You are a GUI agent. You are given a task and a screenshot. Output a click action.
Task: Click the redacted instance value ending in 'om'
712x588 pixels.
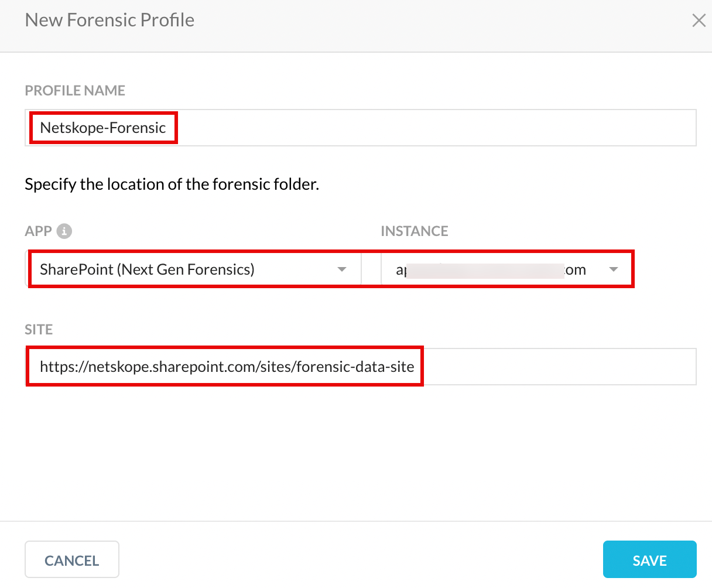(491, 269)
